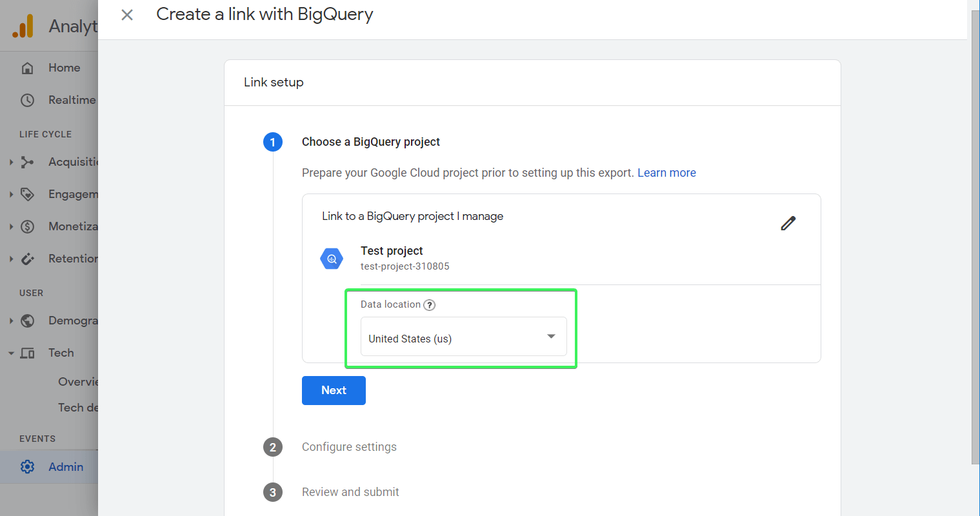
Task: Open the Data location help icon
Action: point(429,305)
